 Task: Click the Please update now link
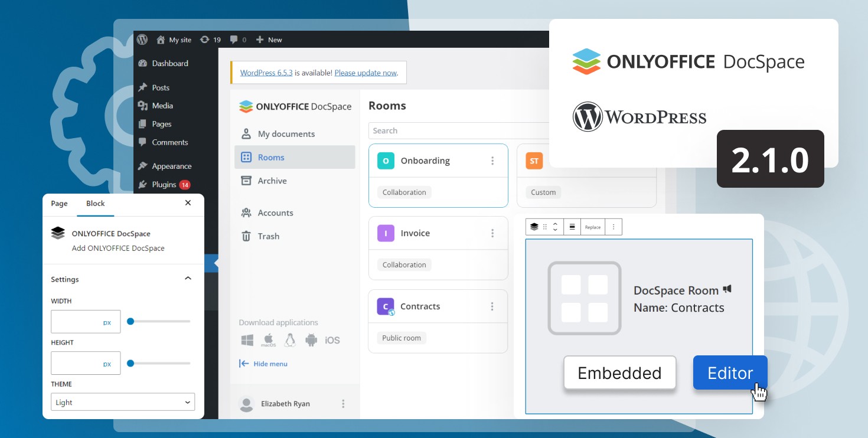[x=366, y=73]
